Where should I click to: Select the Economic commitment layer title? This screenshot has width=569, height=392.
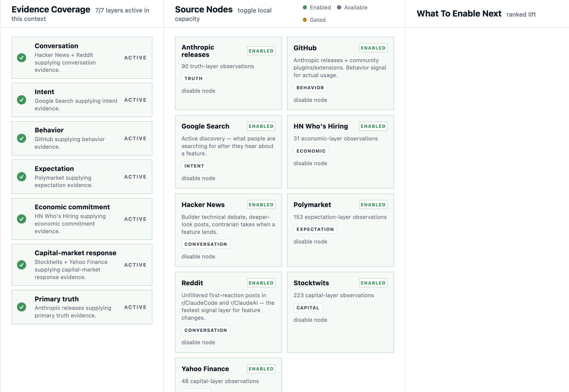coord(72,207)
